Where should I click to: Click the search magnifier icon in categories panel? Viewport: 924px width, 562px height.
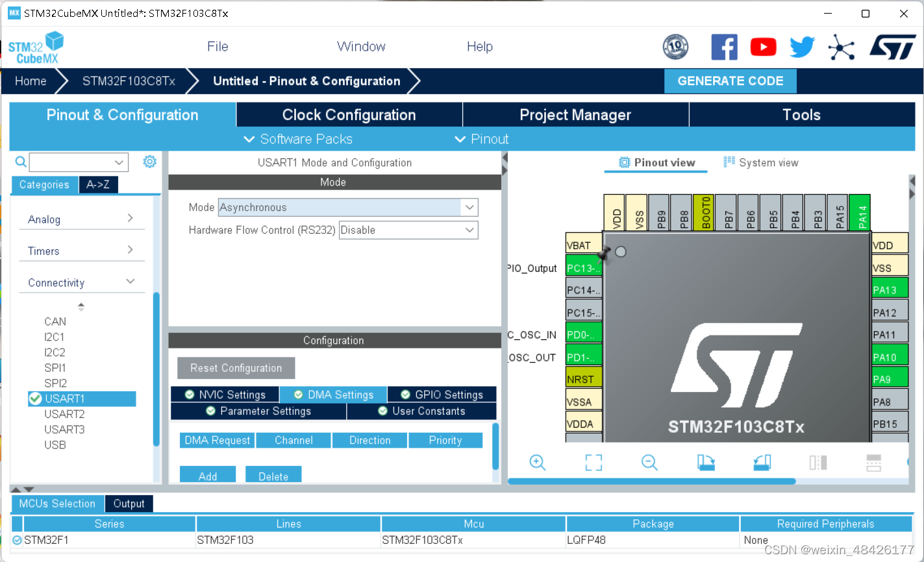21,162
